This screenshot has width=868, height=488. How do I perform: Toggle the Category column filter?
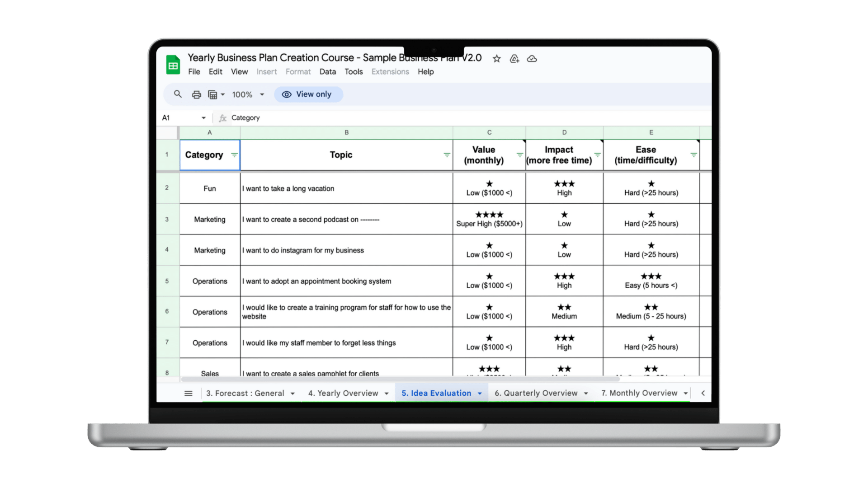(234, 155)
